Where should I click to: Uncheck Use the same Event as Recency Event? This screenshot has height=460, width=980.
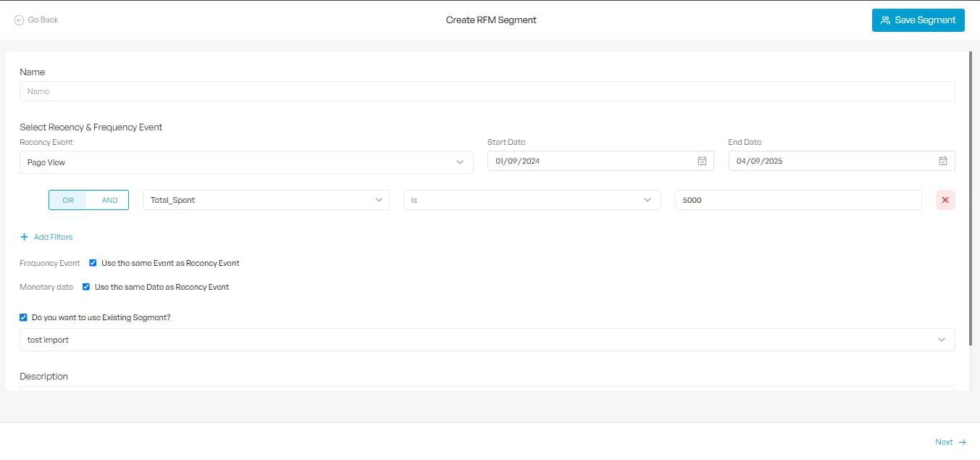click(x=93, y=263)
